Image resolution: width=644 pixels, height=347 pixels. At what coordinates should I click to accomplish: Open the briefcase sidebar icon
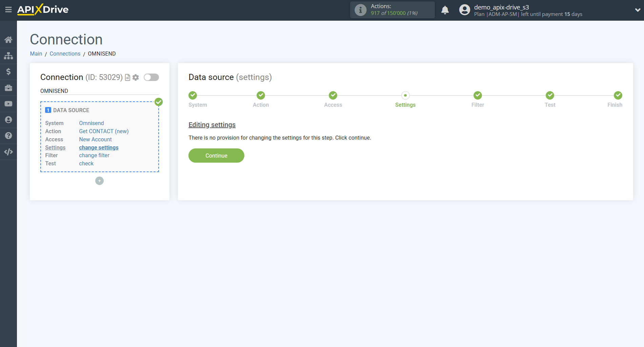(8, 87)
